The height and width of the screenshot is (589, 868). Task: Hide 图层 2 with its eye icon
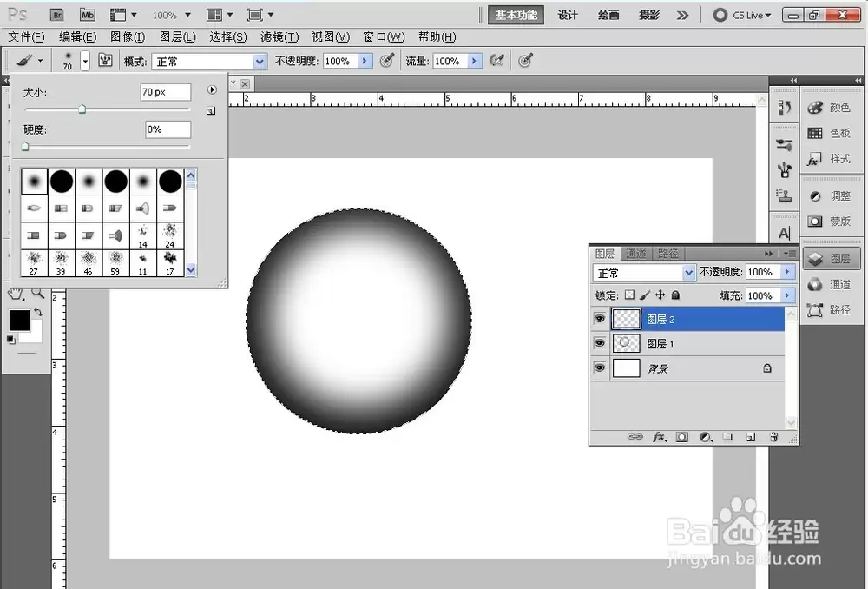[600, 319]
